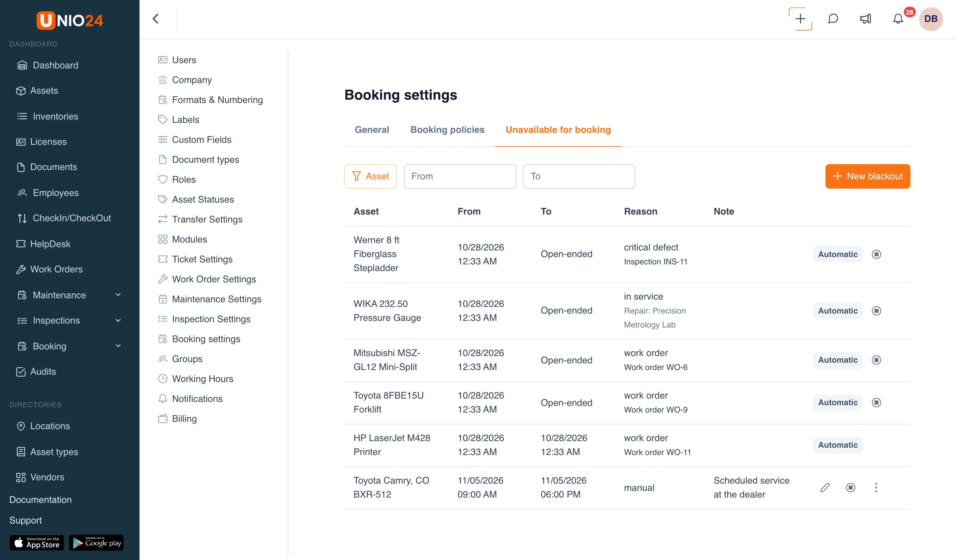Click the New blackout button
The width and height of the screenshot is (957, 560).
click(x=868, y=176)
